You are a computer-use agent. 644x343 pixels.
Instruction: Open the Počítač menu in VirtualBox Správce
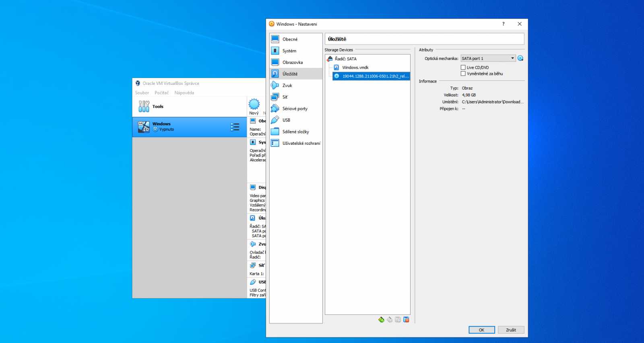coord(162,93)
